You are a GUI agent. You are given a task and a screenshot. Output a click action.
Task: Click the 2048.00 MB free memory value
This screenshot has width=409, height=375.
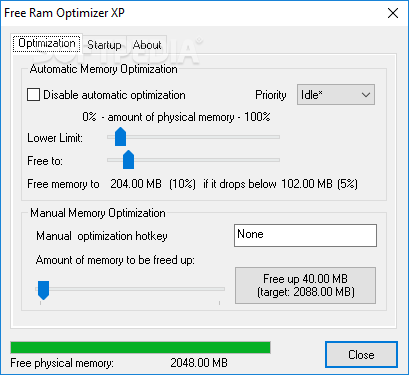pyautogui.click(x=199, y=363)
